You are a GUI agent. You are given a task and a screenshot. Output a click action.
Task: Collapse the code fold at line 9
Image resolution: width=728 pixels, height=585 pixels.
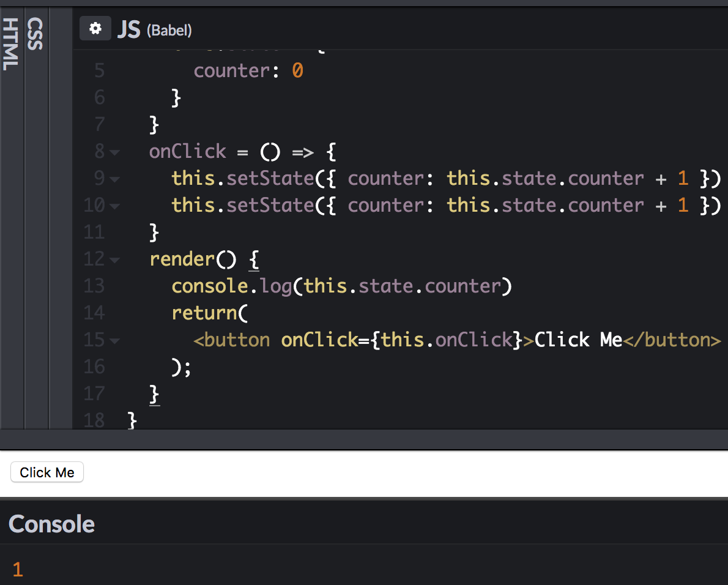pyautogui.click(x=114, y=179)
